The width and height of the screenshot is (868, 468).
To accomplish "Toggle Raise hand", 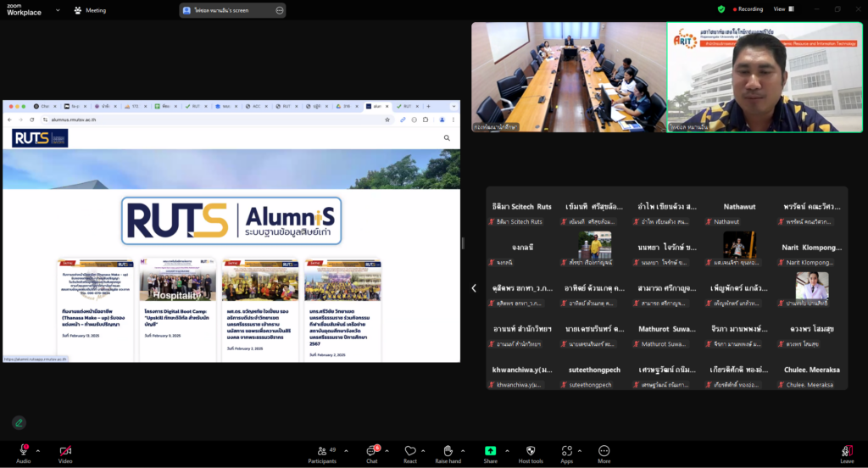I will 448,451.
